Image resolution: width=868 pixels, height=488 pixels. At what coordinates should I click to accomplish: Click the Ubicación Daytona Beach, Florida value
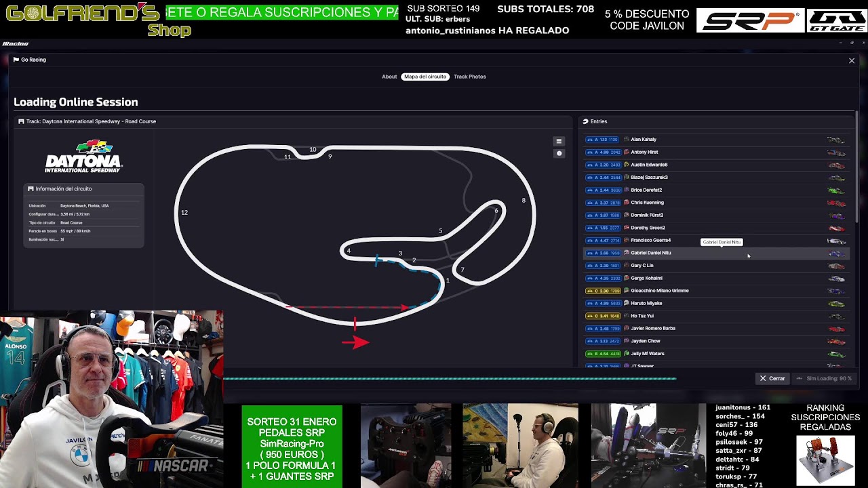coord(84,205)
